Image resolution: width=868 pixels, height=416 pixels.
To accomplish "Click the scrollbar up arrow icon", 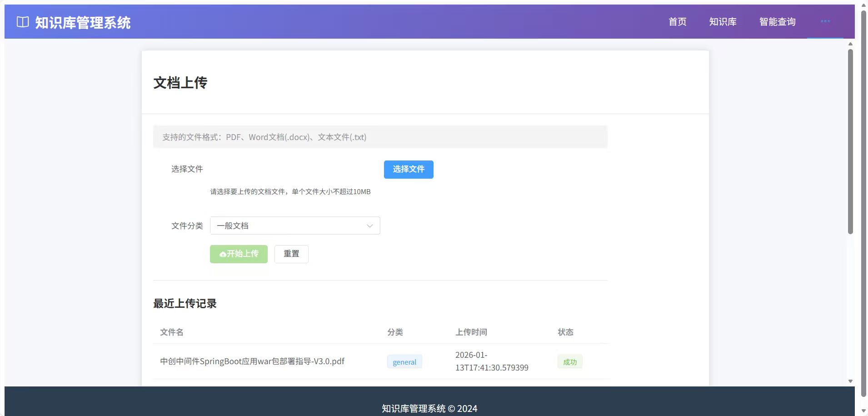I will [850, 44].
